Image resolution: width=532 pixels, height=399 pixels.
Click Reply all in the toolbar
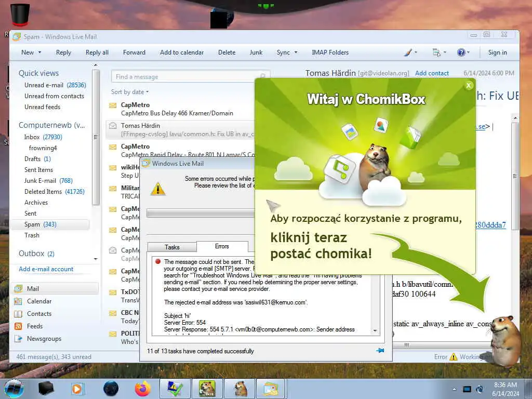click(x=97, y=52)
